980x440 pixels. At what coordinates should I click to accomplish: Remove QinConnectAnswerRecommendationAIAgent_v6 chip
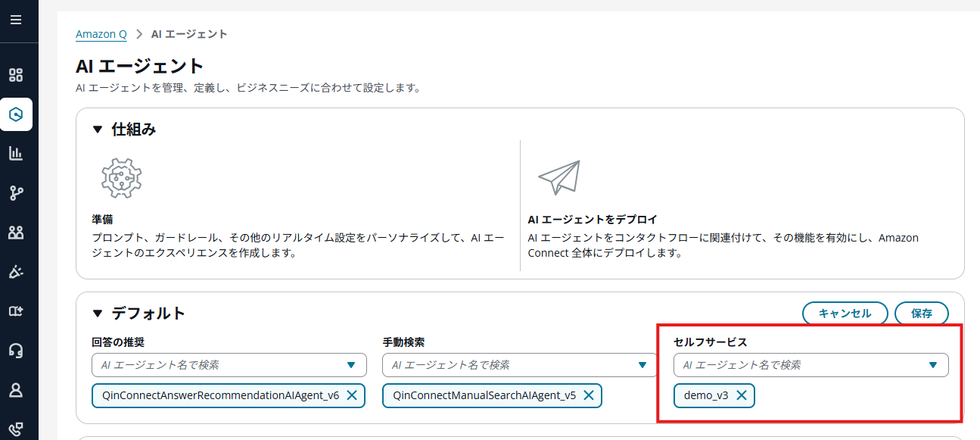tap(352, 395)
